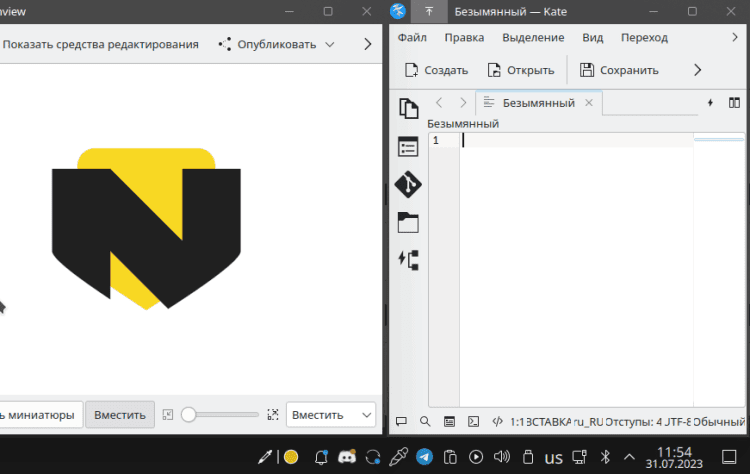Toggle the 'Вместить' fit zoom button
The width and height of the screenshot is (750, 474).
click(x=120, y=414)
